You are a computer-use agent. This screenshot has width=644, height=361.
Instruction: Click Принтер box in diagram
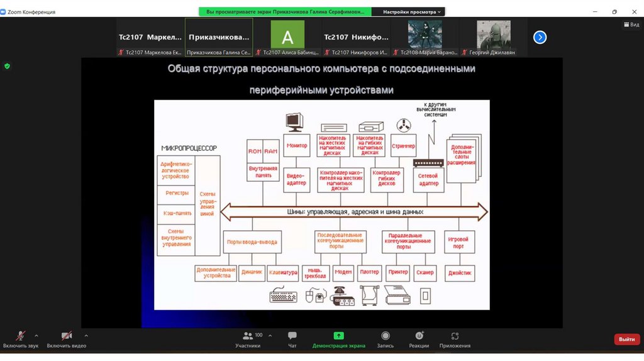[x=398, y=272]
